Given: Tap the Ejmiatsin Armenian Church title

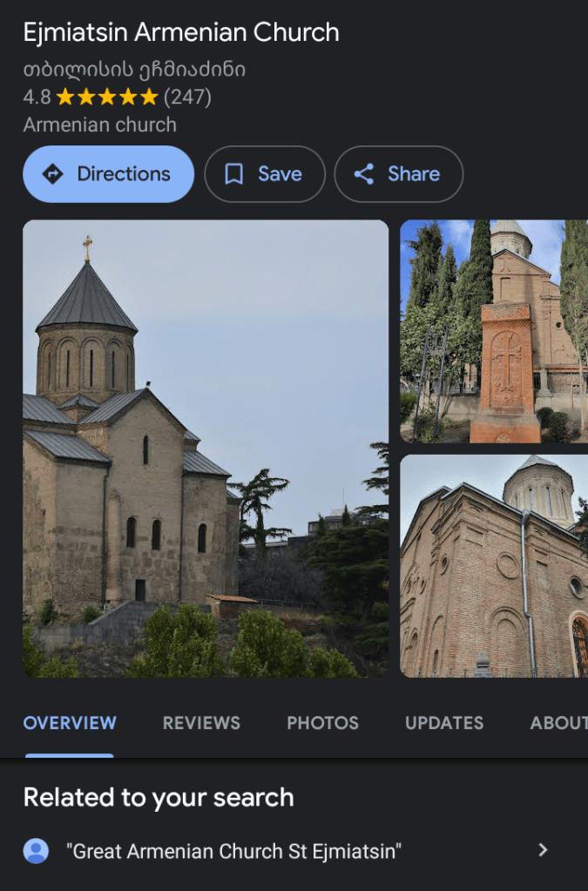Looking at the screenshot, I should (181, 33).
